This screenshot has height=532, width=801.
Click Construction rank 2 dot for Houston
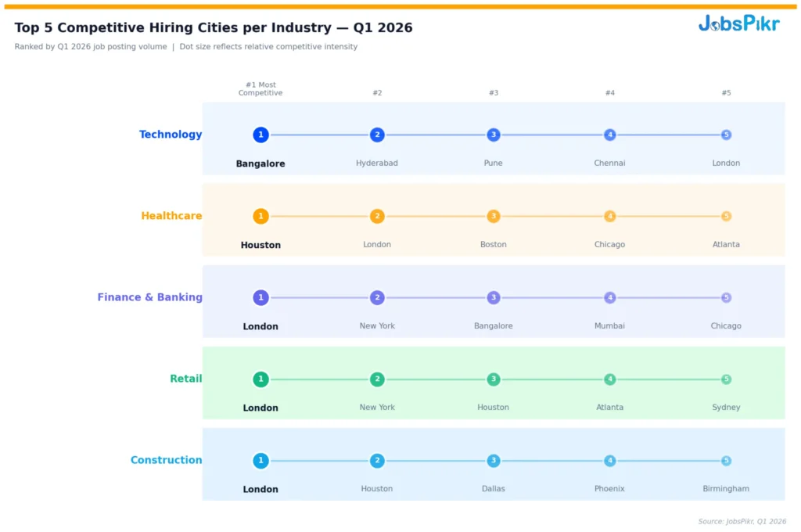(377, 460)
